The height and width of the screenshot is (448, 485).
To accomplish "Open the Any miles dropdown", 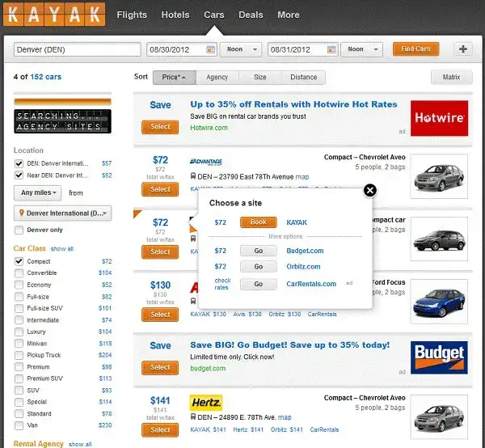I will tap(38, 192).
